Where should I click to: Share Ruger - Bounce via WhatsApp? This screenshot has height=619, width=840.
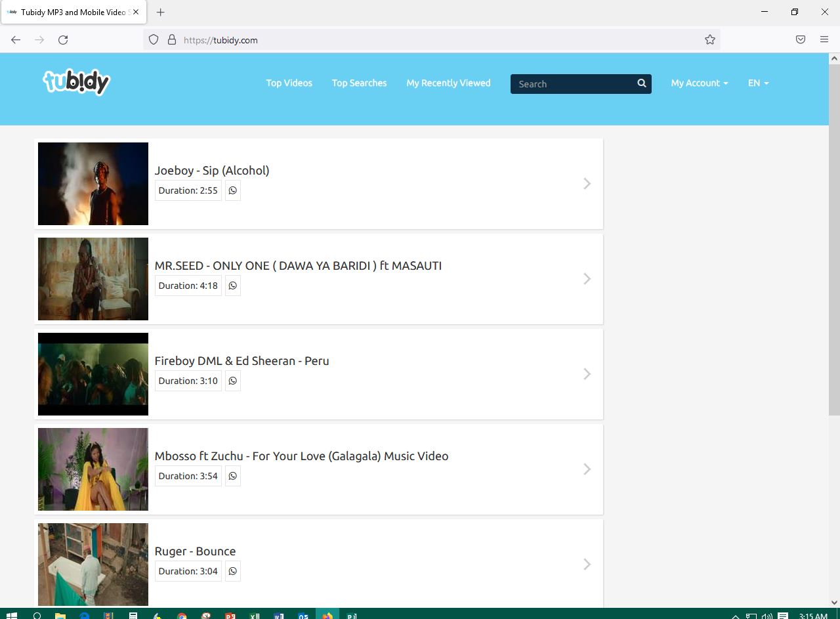(232, 571)
